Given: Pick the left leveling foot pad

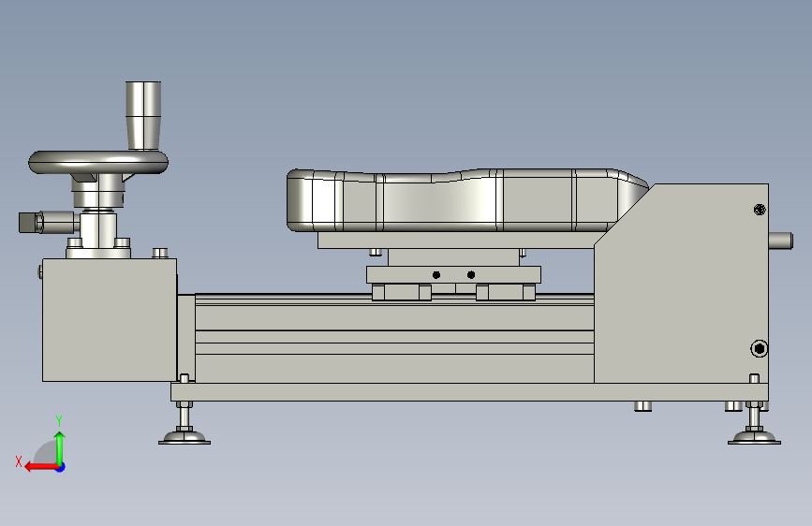Looking at the screenshot, I should pos(185,439).
